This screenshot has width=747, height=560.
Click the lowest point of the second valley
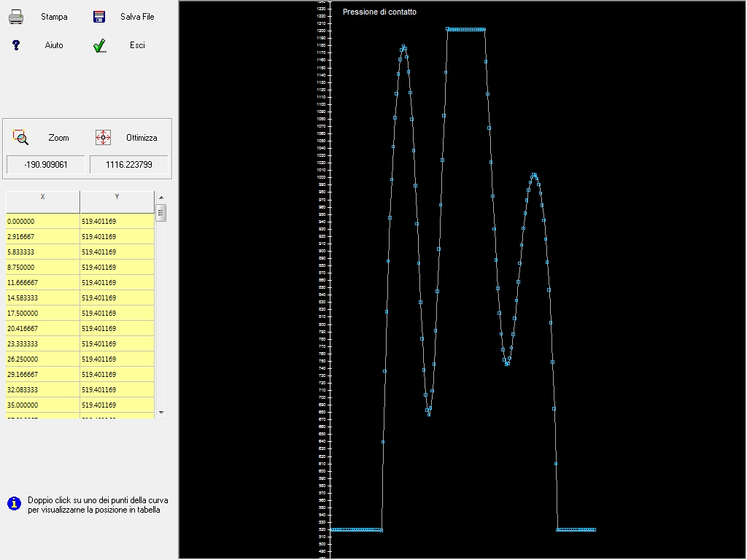click(506, 364)
